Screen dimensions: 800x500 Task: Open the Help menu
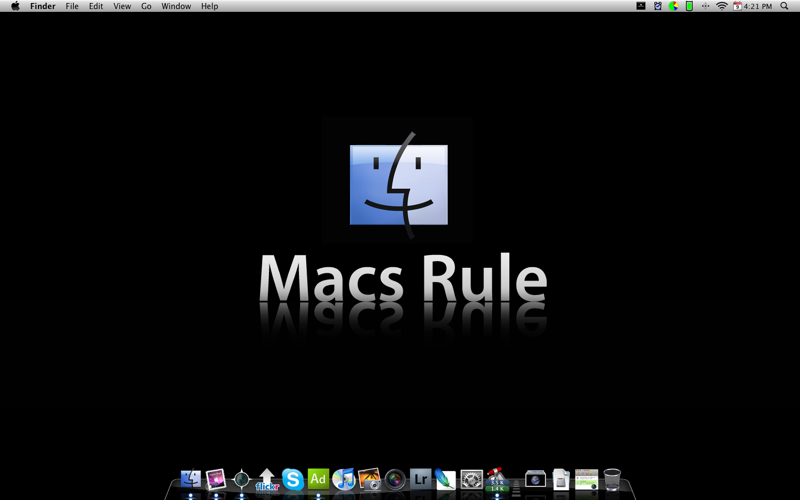[x=209, y=6]
